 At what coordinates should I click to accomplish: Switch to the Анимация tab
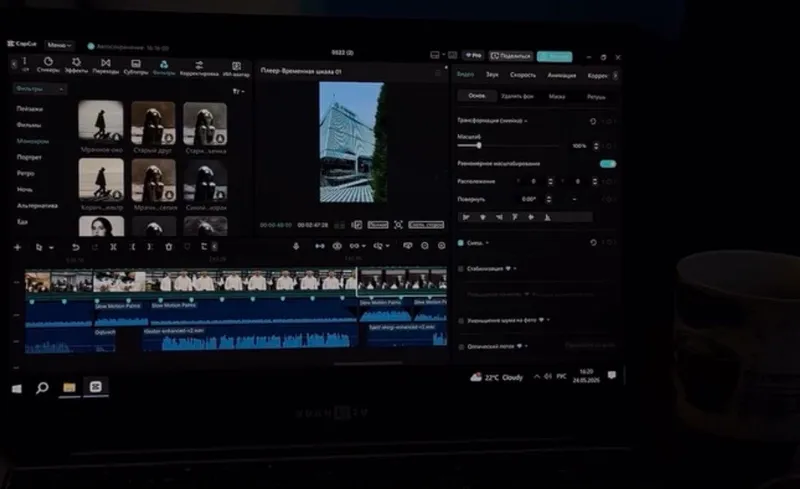tap(562, 76)
